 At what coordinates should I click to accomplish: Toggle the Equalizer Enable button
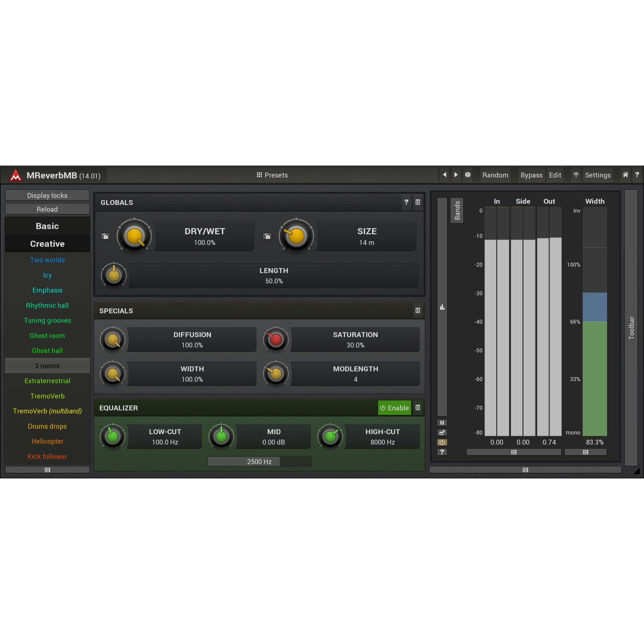[394, 408]
